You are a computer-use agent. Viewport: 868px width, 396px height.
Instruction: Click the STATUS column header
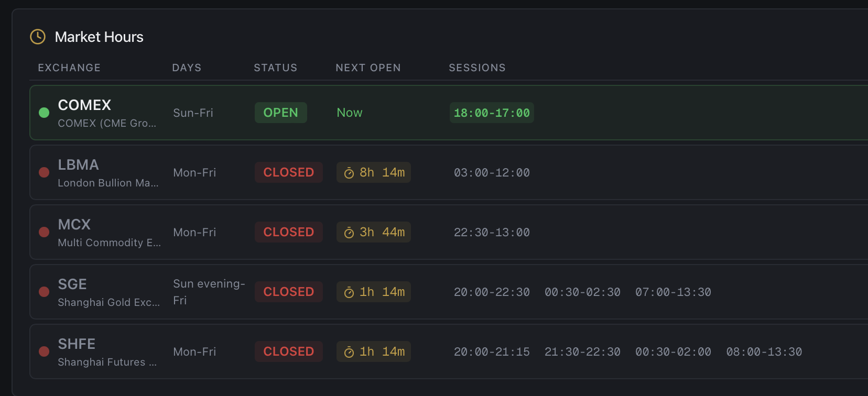point(275,68)
